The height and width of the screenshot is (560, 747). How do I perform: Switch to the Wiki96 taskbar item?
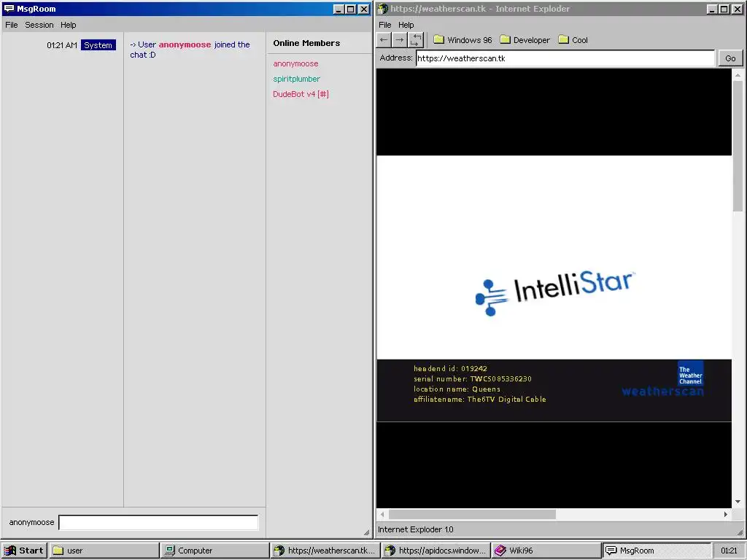point(546,551)
